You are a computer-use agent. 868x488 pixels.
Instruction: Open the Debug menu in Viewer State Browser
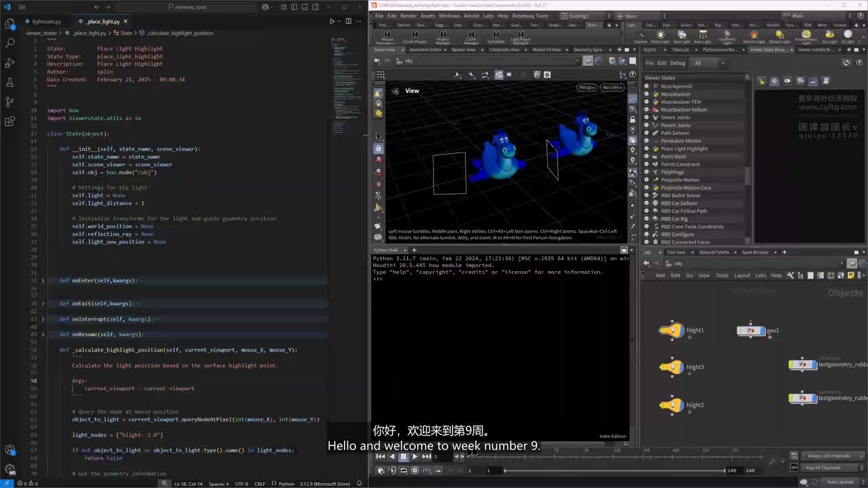(x=677, y=63)
